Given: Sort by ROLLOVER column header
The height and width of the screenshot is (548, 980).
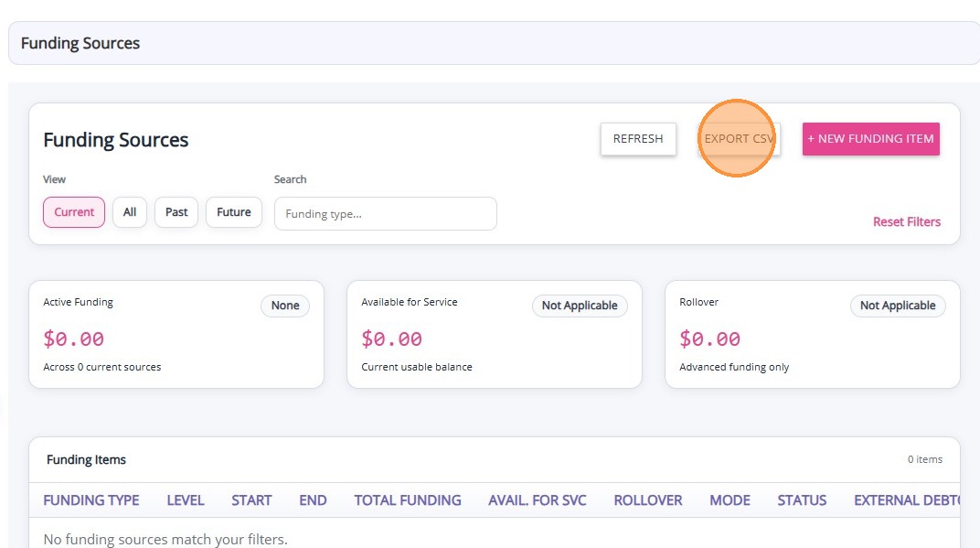Looking at the screenshot, I should pyautogui.click(x=648, y=500).
